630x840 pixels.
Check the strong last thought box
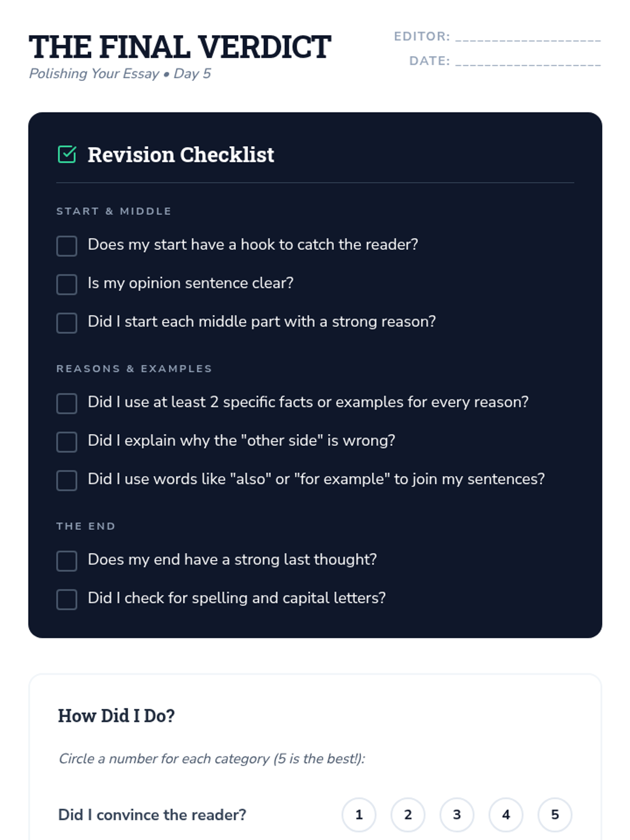coord(67,561)
